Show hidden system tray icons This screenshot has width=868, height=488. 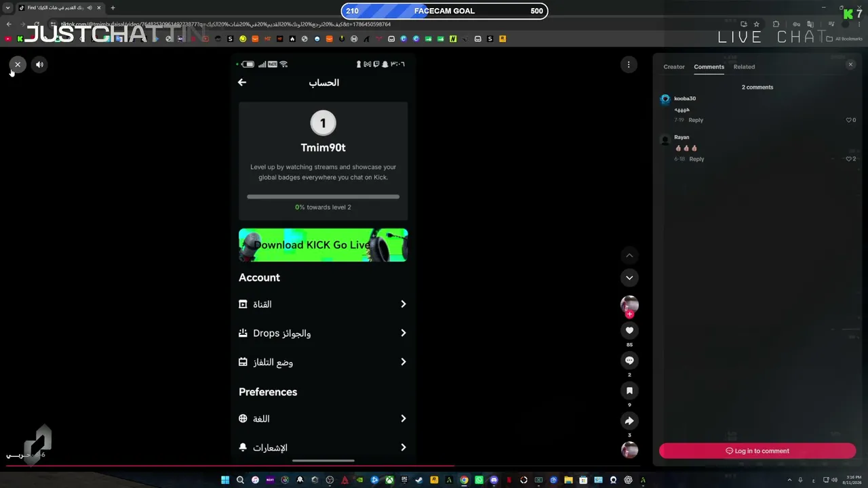[789, 480]
